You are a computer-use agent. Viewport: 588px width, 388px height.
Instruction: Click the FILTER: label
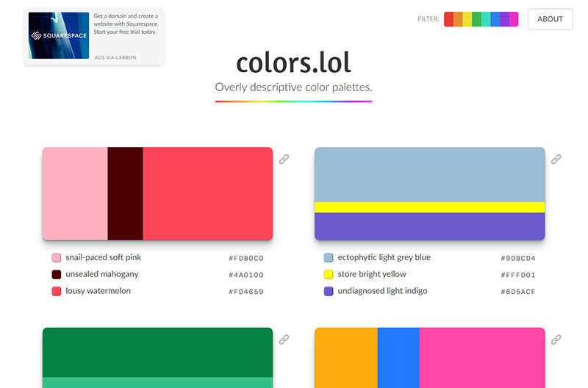pos(429,19)
